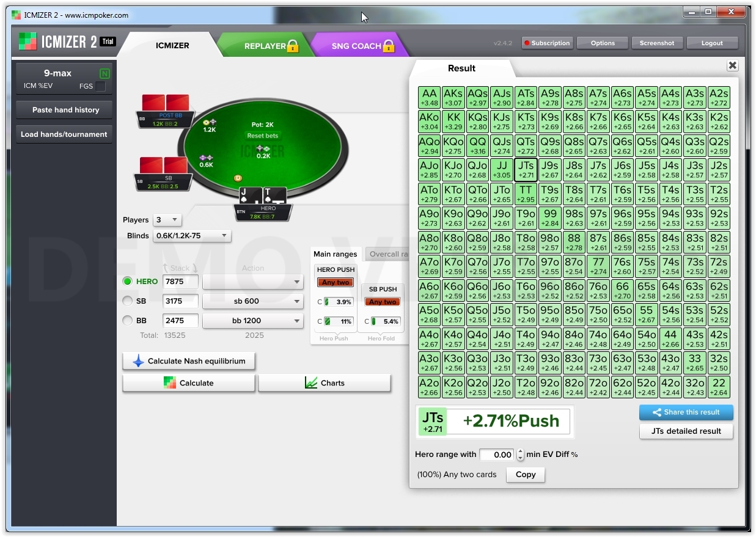Click the 11% call range bar
Screen dimensions: 756x537
pos(339,321)
